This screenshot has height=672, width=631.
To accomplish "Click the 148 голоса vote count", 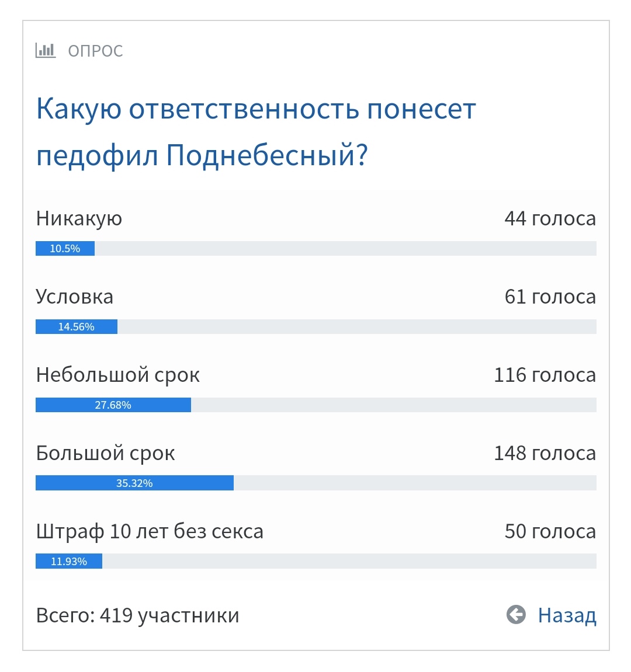I will pyautogui.click(x=545, y=453).
